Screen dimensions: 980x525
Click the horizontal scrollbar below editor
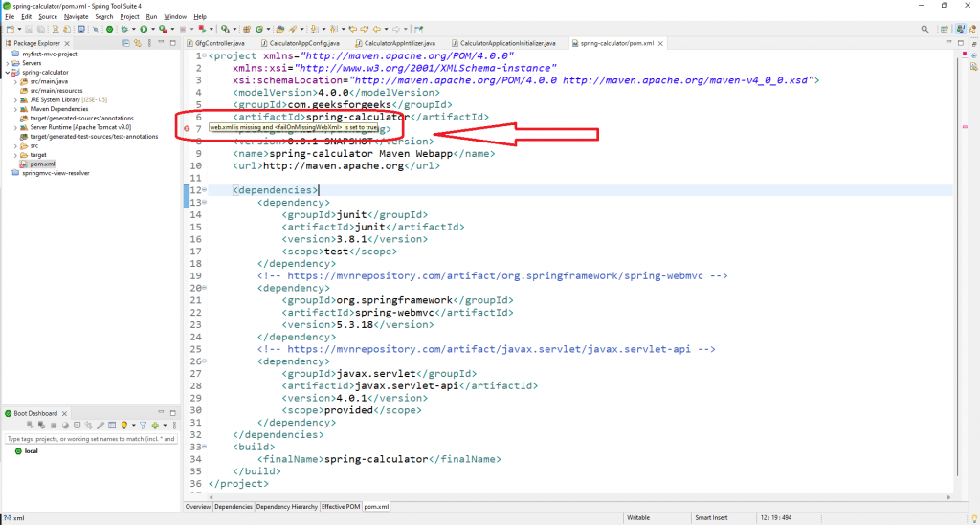pyautogui.click(x=579, y=497)
